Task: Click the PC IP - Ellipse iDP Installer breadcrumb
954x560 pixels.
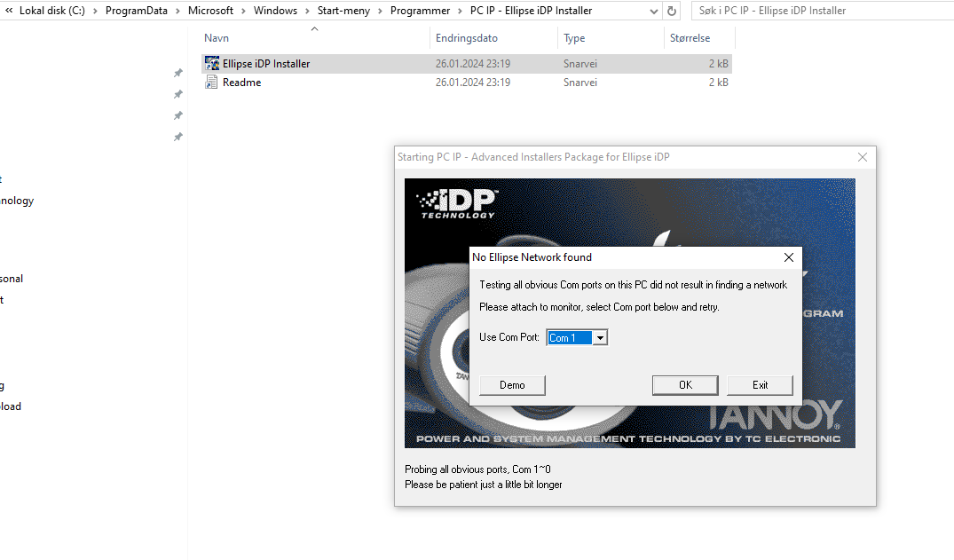Action: click(x=532, y=11)
